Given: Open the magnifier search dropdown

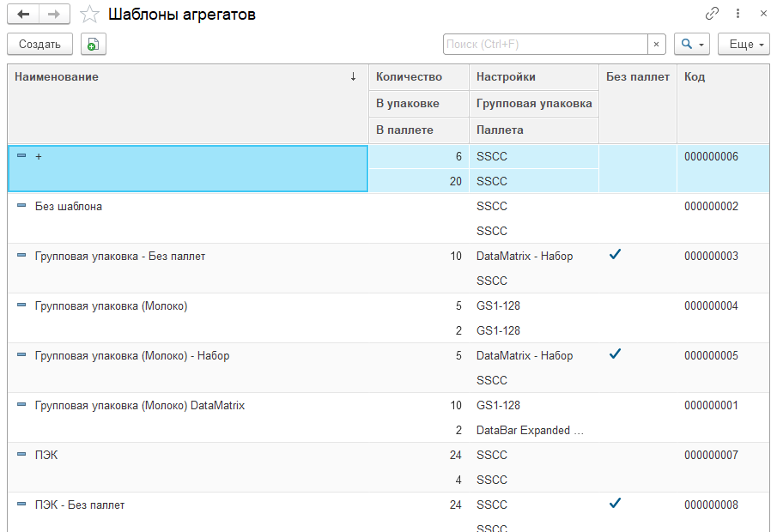Looking at the screenshot, I should pyautogui.click(x=691, y=45).
